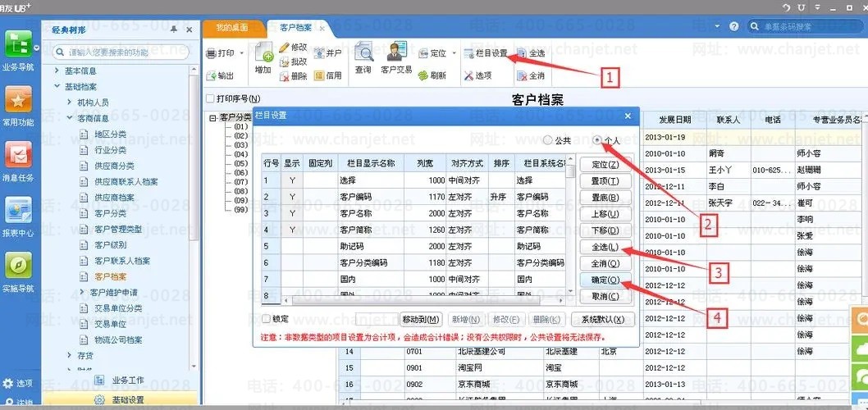Select the 客户名称 row in column grid
Viewport: 868px width, 410px height.
point(413,213)
